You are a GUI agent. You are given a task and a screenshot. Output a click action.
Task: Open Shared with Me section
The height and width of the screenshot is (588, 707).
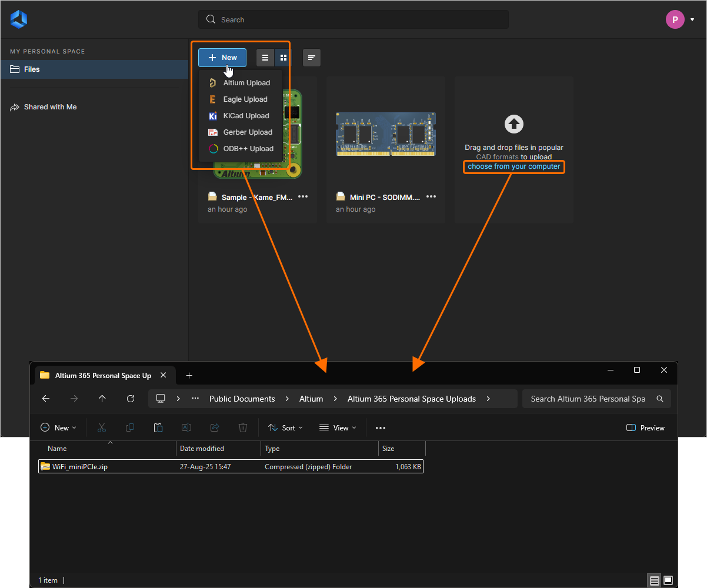pos(50,107)
